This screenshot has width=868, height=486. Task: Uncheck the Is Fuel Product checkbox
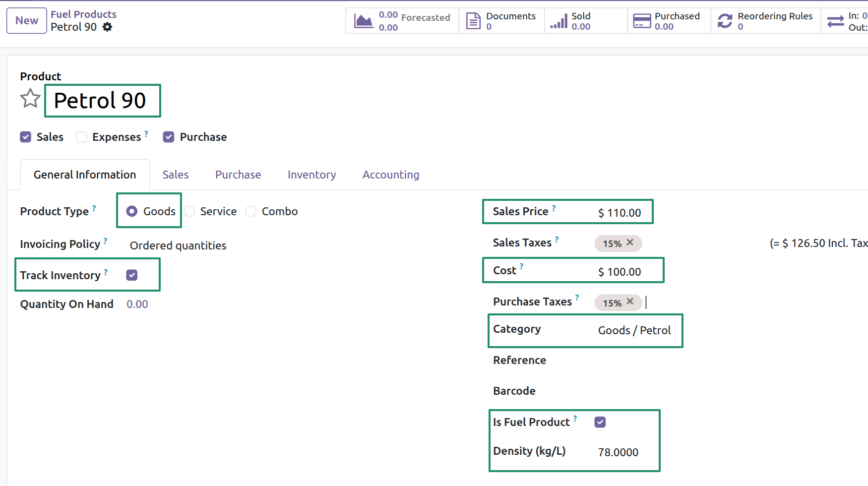(600, 422)
